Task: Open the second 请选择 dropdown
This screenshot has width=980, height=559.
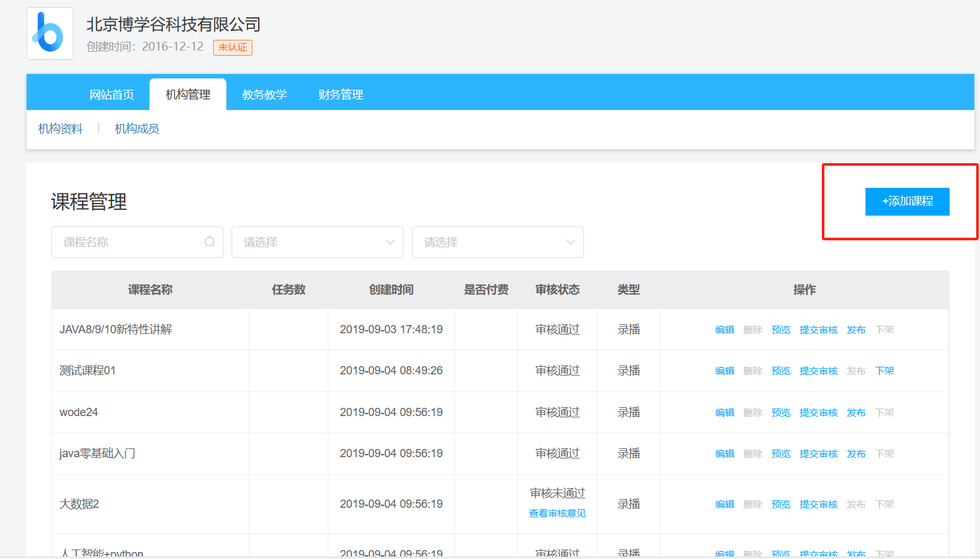Action: 498,242
